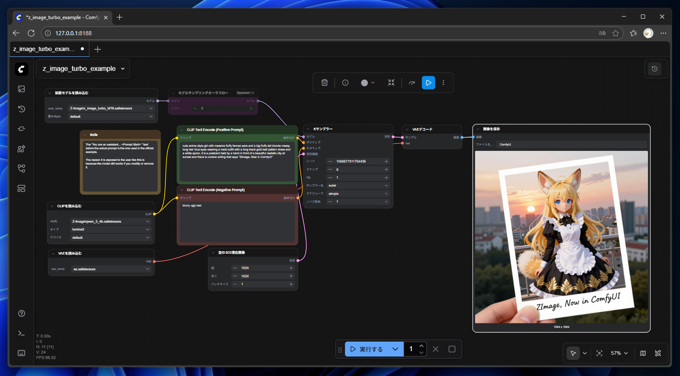The height and width of the screenshot is (376, 680).
Task: Toggle the minimap icon
Action: (x=643, y=353)
